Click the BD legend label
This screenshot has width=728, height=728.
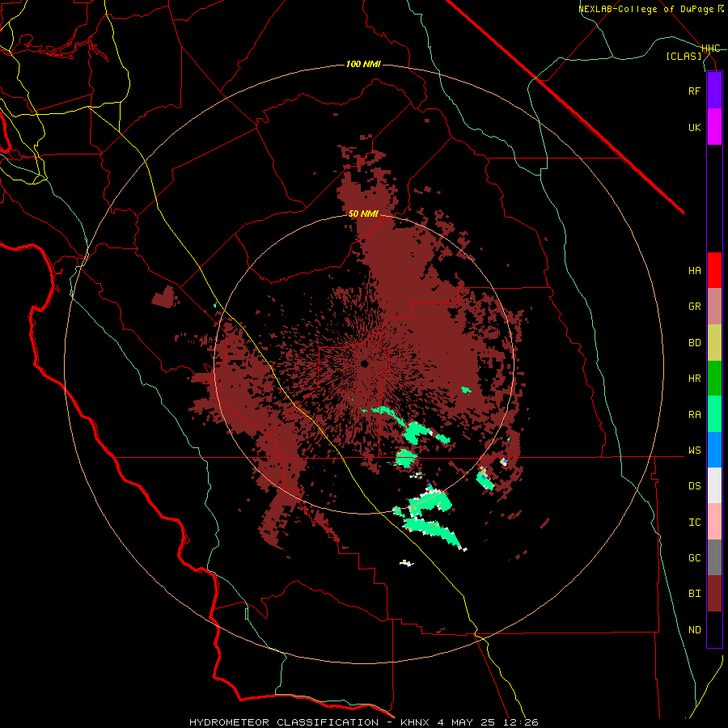[694, 343]
